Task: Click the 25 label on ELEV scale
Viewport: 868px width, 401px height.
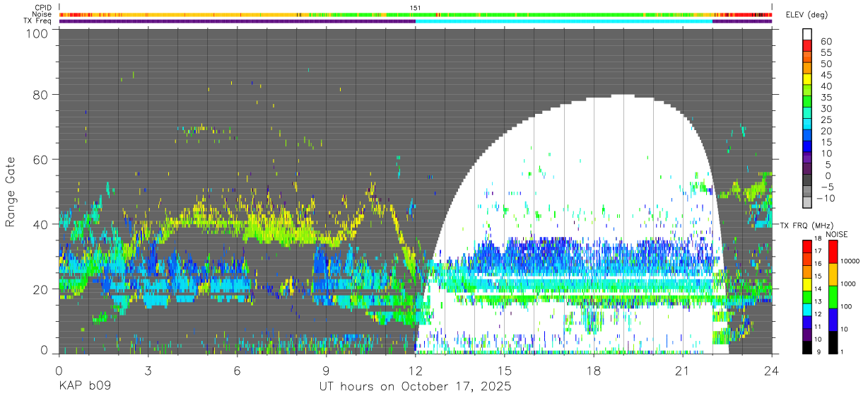Action: [826, 120]
